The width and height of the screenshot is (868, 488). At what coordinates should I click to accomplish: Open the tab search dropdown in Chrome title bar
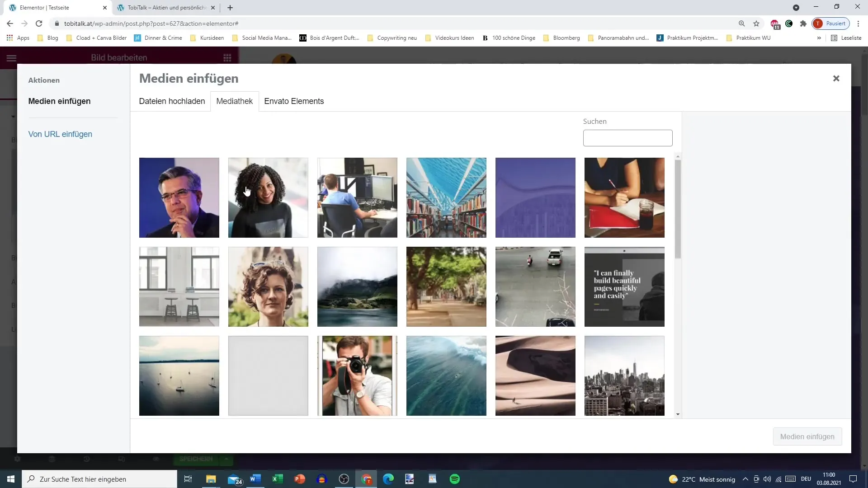click(796, 8)
